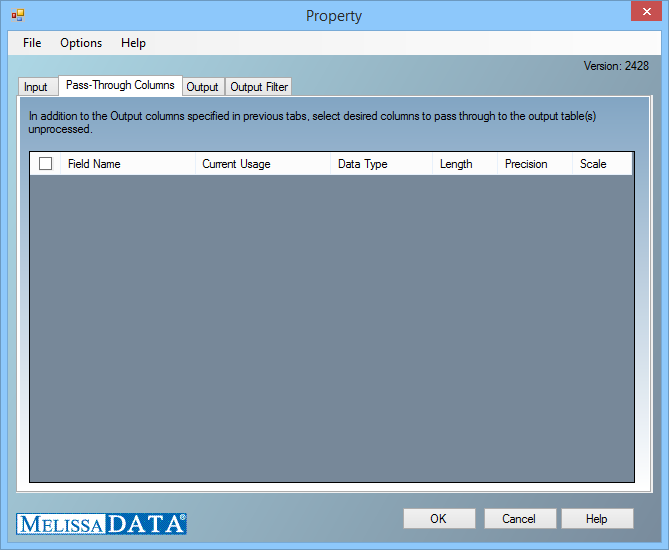Image resolution: width=669 pixels, height=550 pixels.
Task: Go to the Output tab
Action: [202, 87]
